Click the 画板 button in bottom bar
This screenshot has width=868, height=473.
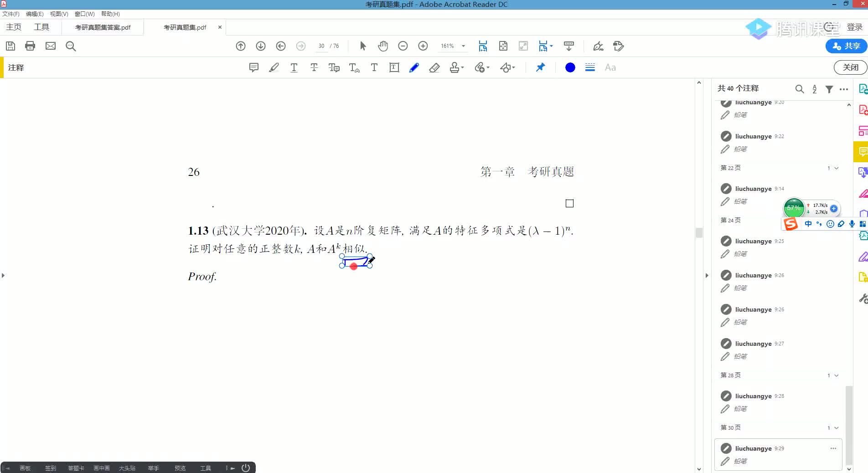pyautogui.click(x=25, y=468)
